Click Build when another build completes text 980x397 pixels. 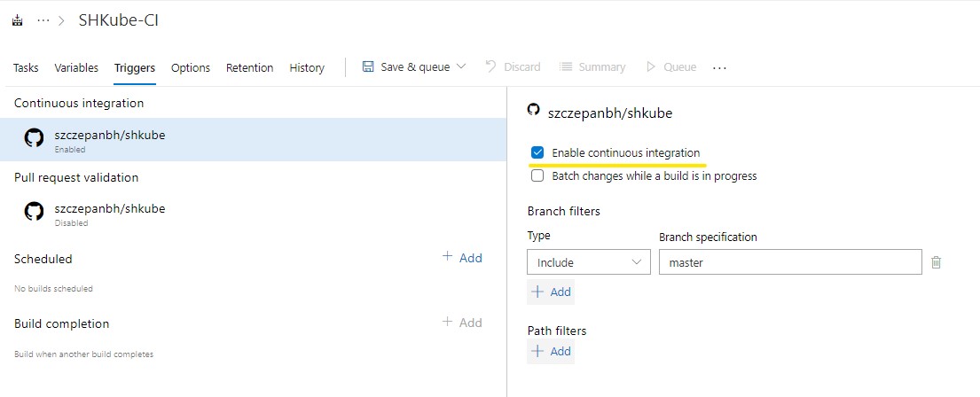point(83,354)
